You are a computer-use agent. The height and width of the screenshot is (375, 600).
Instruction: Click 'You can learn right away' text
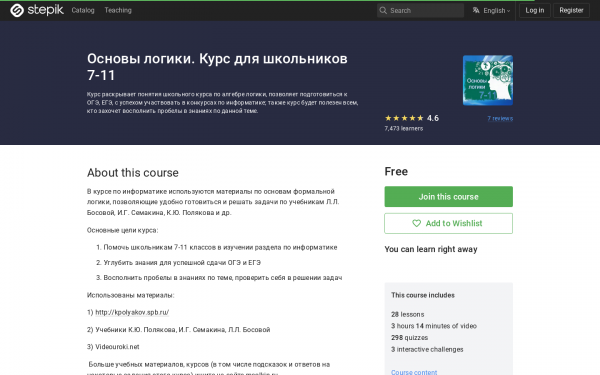pos(431,249)
